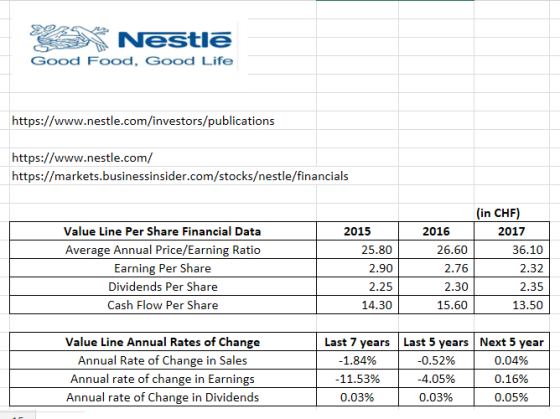Select the 2.90 earnings per share cell
Viewport: 560px width, 419px height.
(x=357, y=268)
